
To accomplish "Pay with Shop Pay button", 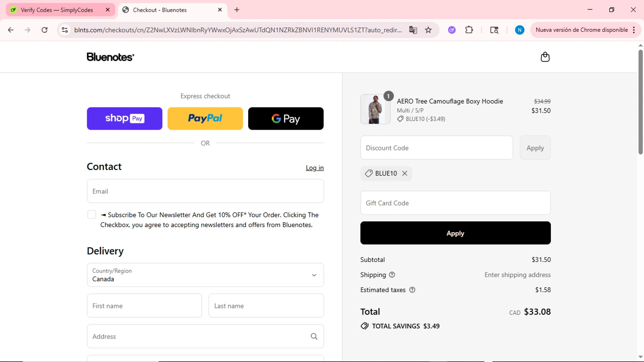I will pos(125,119).
